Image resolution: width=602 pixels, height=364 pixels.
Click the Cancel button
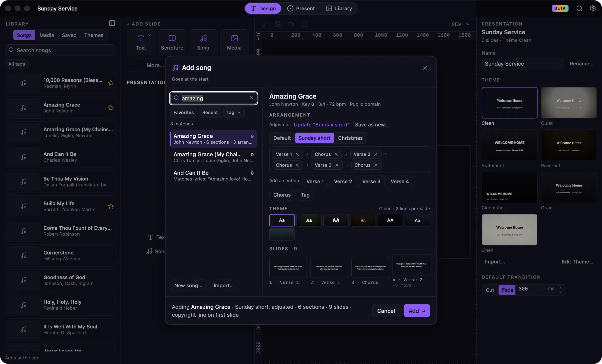point(386,311)
